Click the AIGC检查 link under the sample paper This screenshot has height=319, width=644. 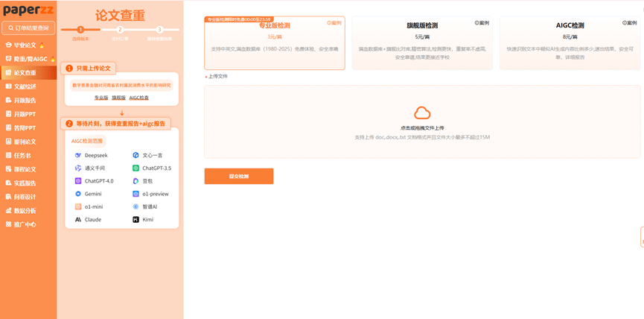138,98
